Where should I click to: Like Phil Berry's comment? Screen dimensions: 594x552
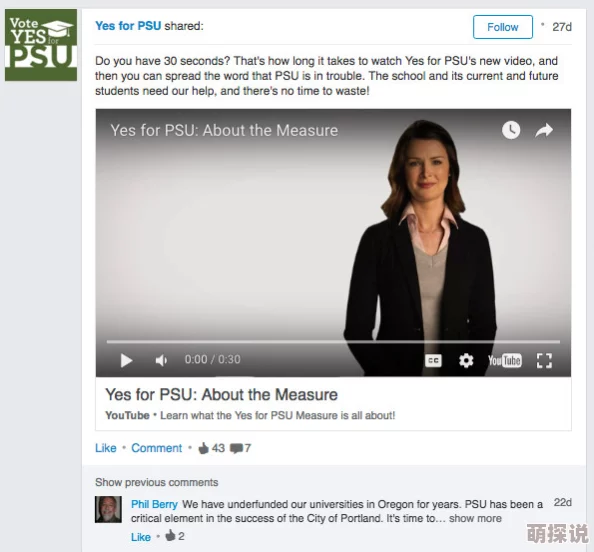[x=141, y=537]
